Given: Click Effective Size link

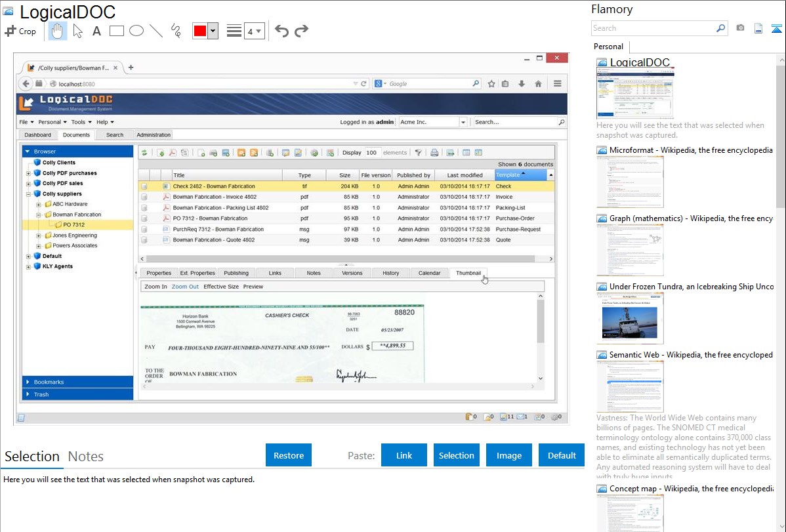Looking at the screenshot, I should tap(221, 287).
